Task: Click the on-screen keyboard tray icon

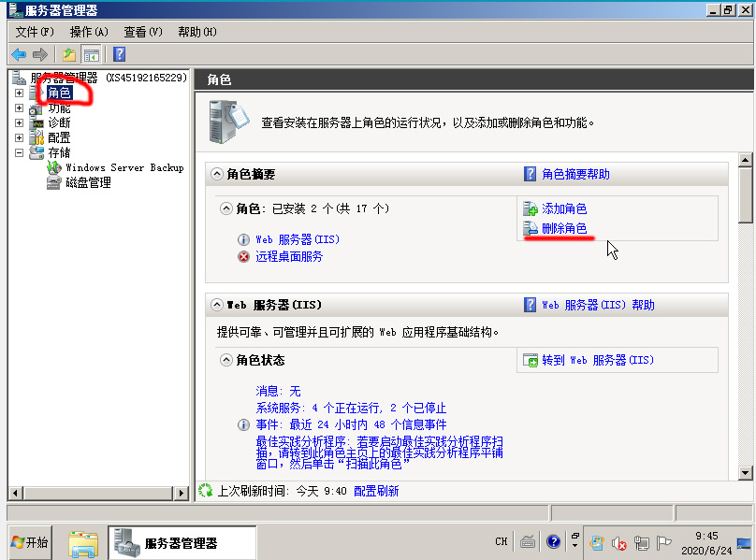Action: tap(528, 542)
